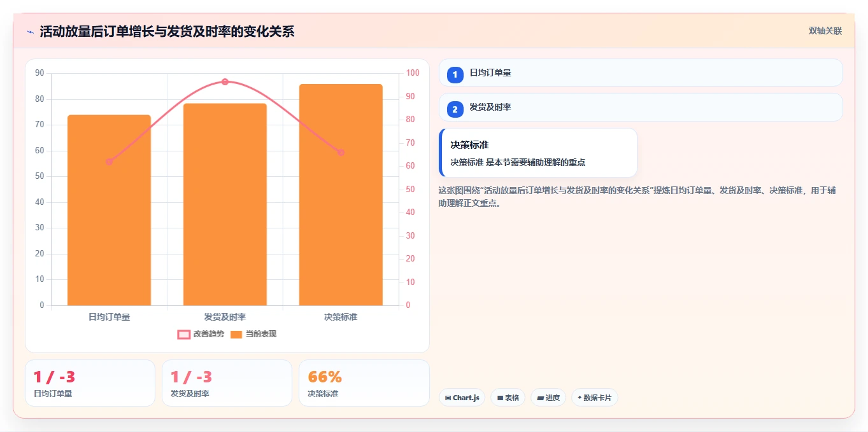Click the orange 当前表现 legend swatch
The image size is (868, 432).
[236, 334]
